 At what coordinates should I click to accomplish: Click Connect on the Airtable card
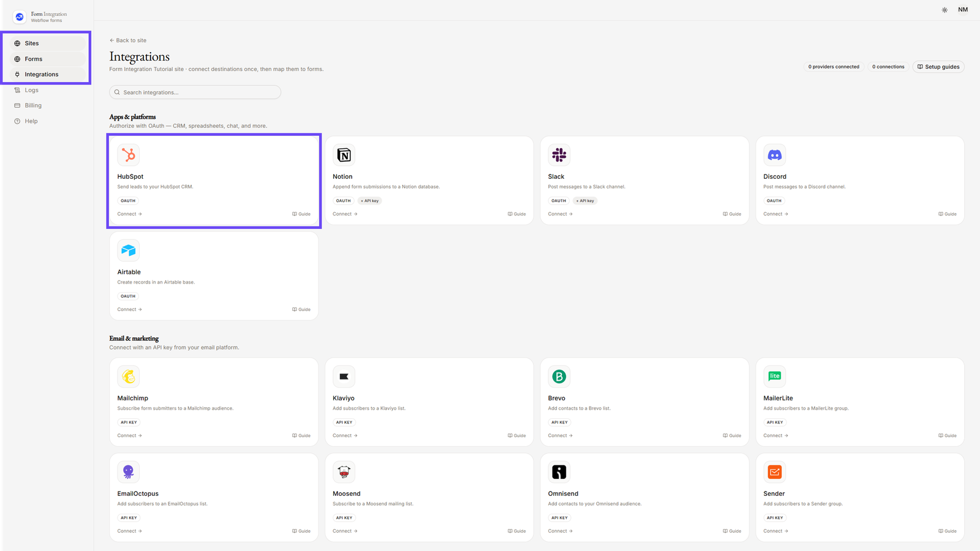click(x=130, y=310)
